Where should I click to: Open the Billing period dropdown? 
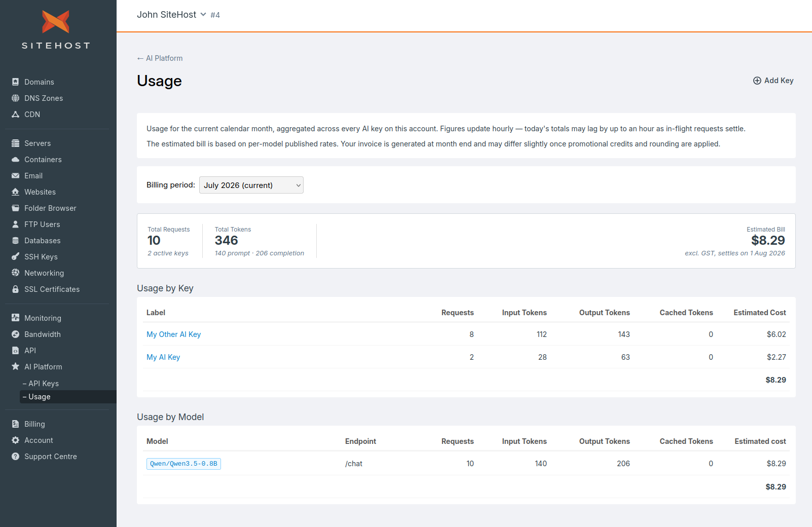click(251, 185)
